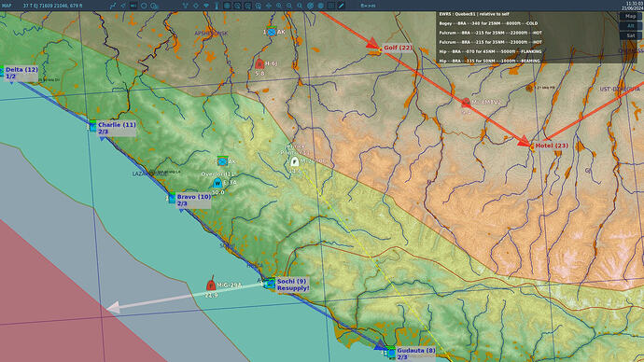Viewport: 644px width, 362px height.
Task: Click the Charlie (11) waypoint label
Action: coord(117,128)
